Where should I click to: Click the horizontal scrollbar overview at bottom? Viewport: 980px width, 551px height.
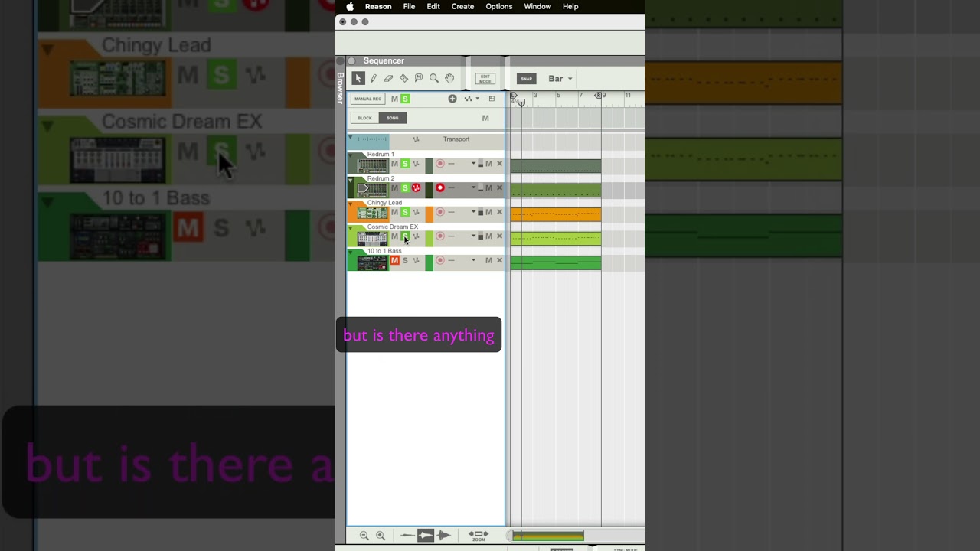click(548, 536)
